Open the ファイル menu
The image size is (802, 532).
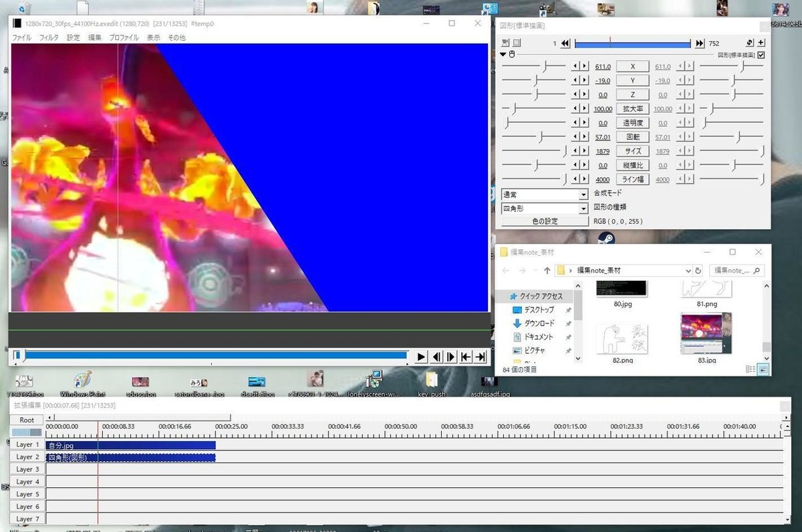[x=22, y=38]
